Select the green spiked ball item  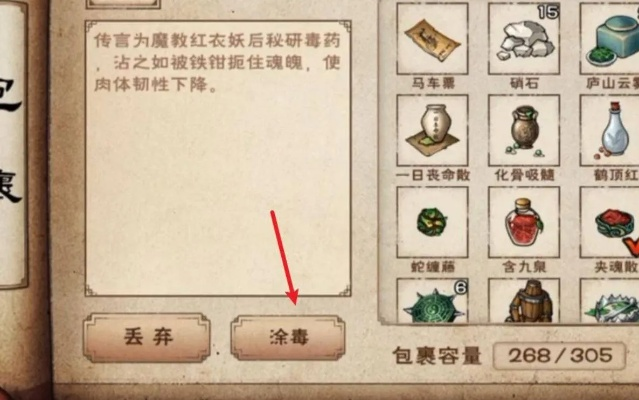[x=432, y=301]
